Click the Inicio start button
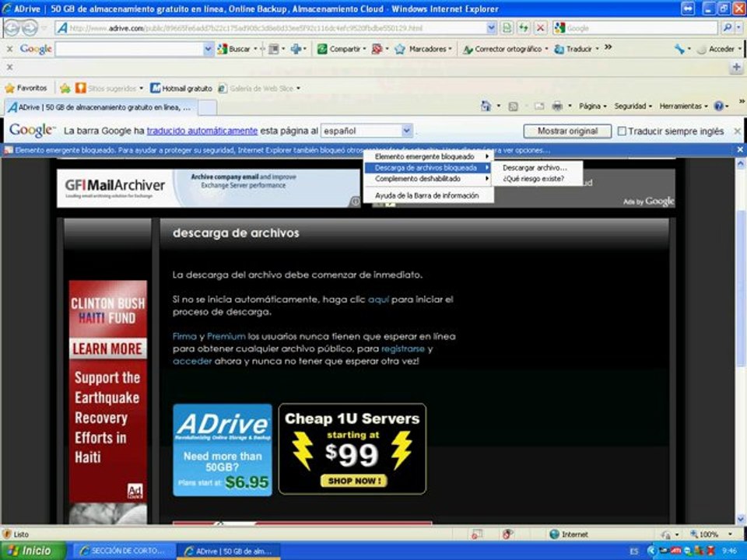The image size is (747, 560). 33,551
